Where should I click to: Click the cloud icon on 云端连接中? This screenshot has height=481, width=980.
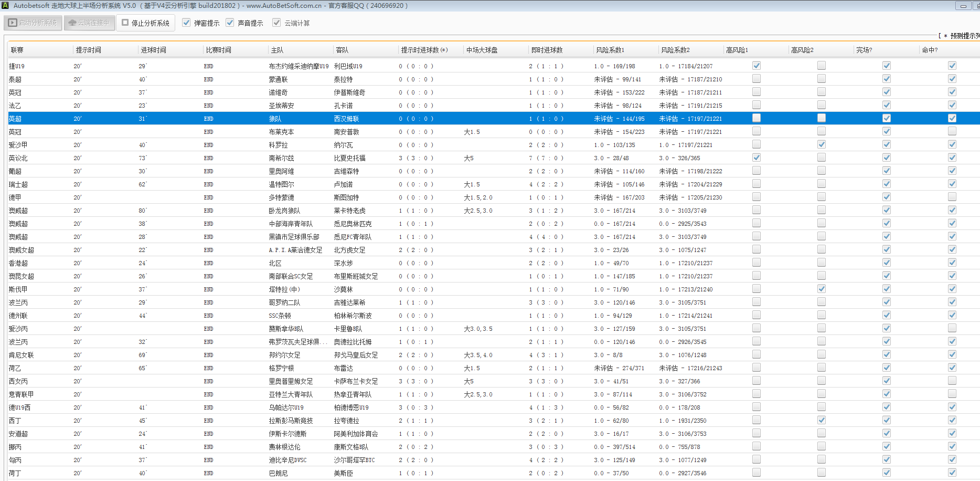72,23
